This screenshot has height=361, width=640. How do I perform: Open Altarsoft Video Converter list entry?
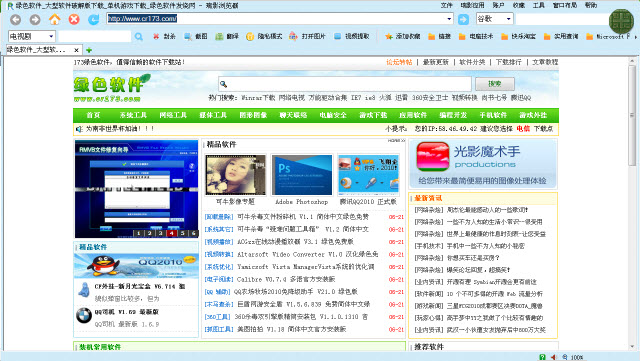tap(308, 254)
